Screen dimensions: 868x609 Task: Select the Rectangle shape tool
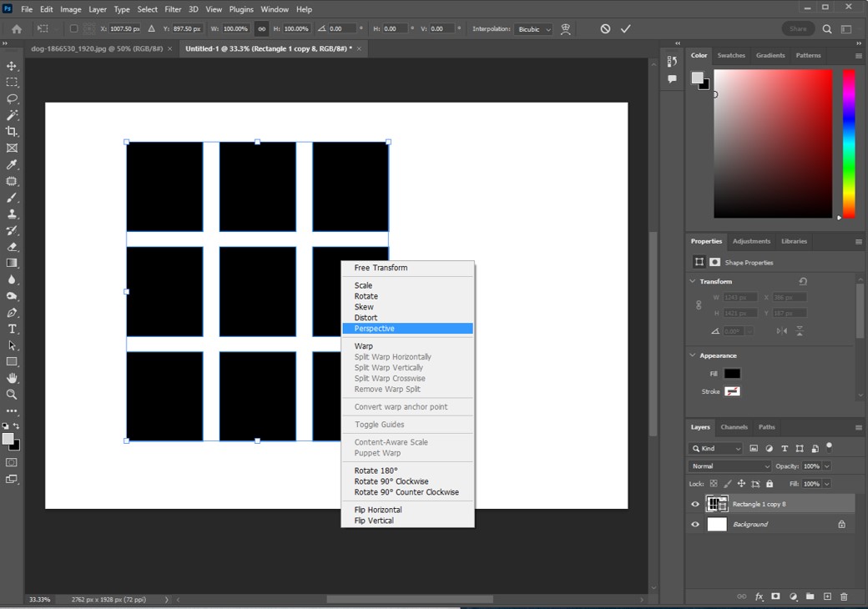(12, 362)
